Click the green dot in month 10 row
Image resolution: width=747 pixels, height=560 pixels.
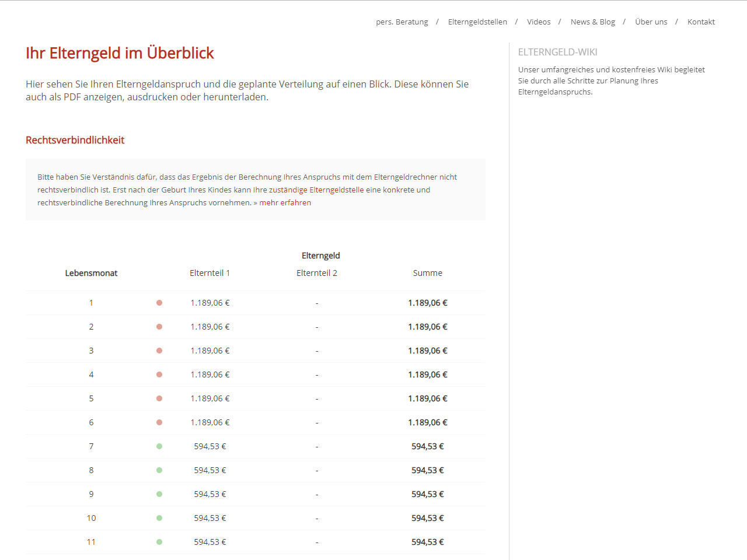(x=159, y=518)
